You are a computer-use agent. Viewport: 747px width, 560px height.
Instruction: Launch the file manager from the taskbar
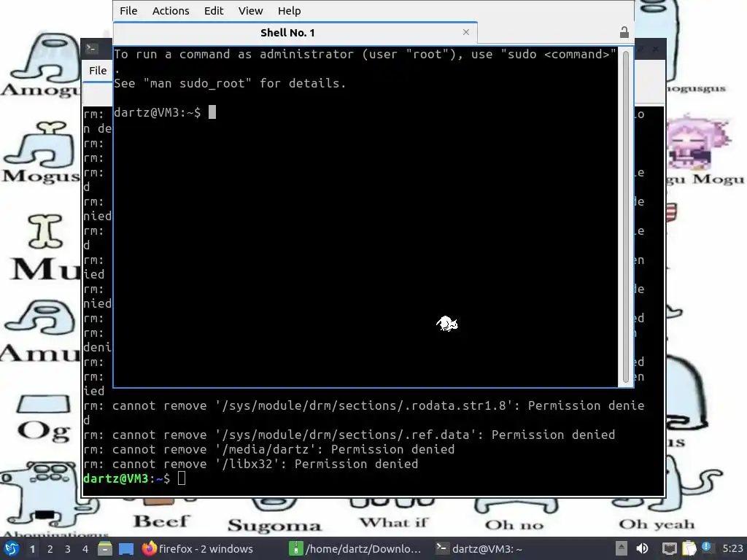point(105,548)
